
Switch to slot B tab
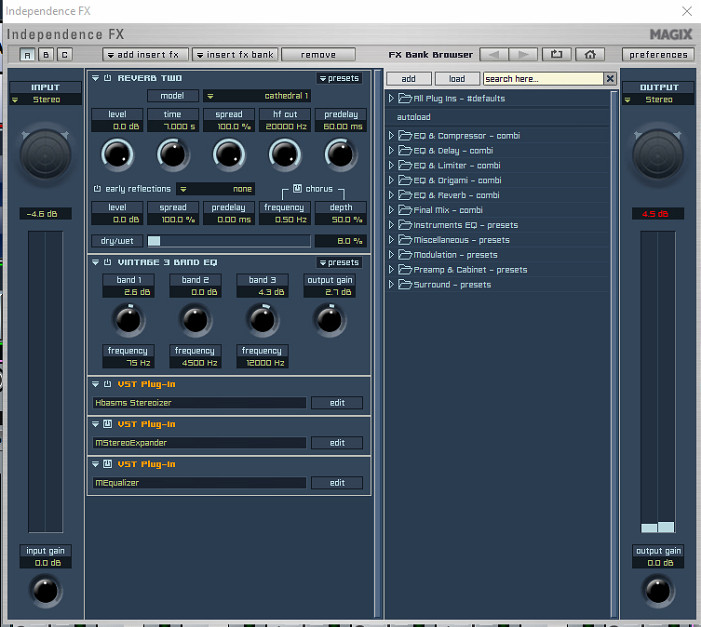coord(46,54)
